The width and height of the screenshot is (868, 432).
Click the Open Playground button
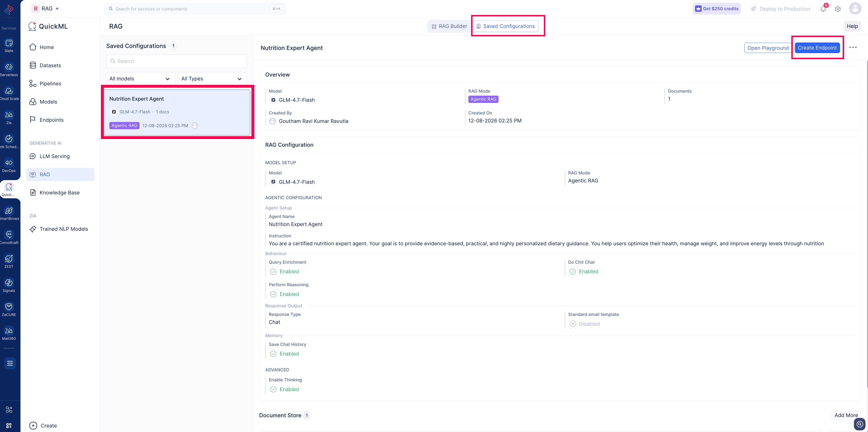point(768,48)
